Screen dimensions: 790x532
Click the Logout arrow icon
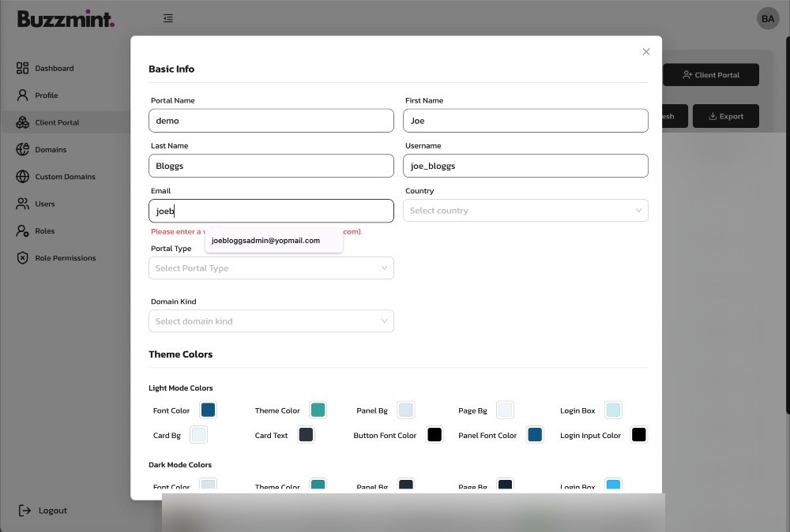[x=24, y=511]
